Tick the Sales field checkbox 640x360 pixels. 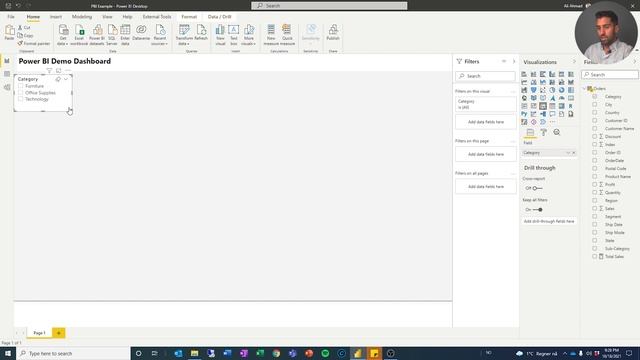pyautogui.click(x=595, y=209)
